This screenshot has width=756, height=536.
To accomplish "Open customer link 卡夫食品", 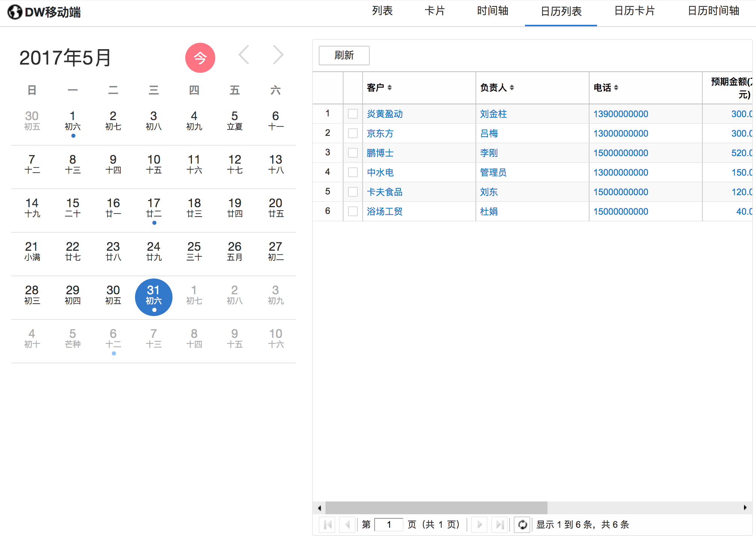I will (x=385, y=192).
